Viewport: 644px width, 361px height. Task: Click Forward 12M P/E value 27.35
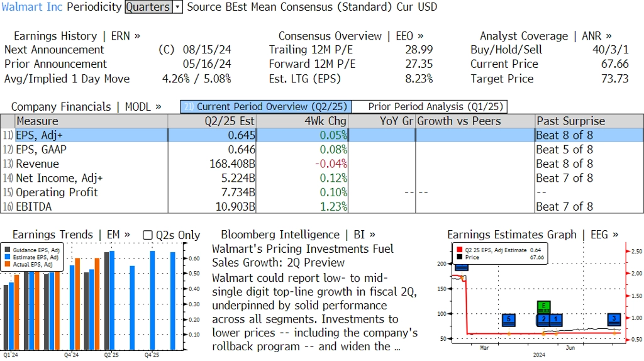point(419,64)
